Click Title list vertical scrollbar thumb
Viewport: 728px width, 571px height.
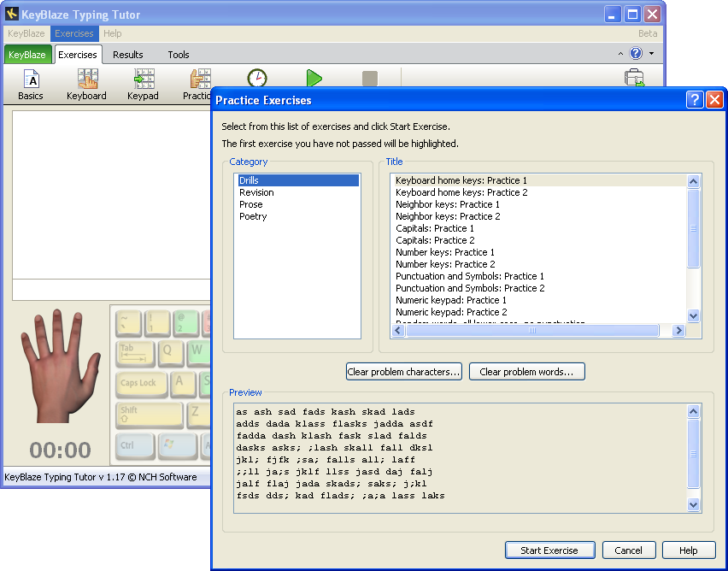pyautogui.click(x=693, y=228)
